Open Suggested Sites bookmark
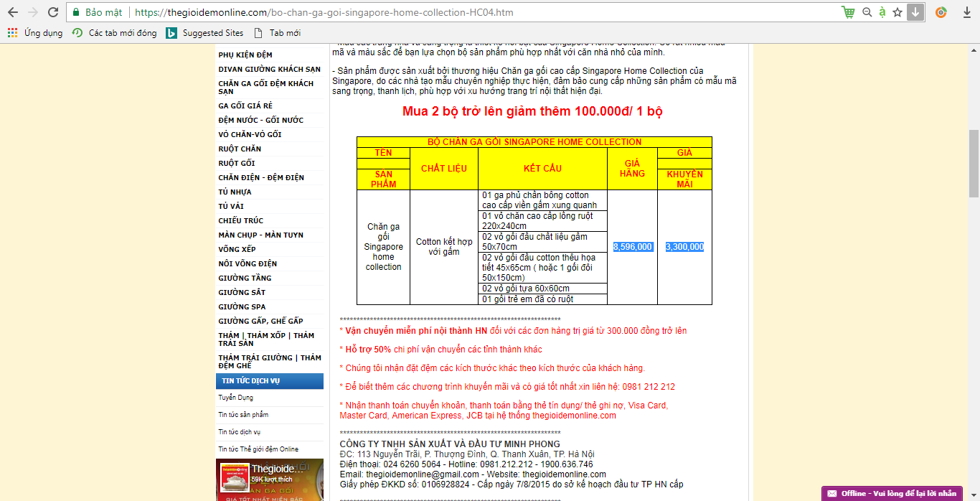Image resolution: width=980 pixels, height=501 pixels. 205,33
